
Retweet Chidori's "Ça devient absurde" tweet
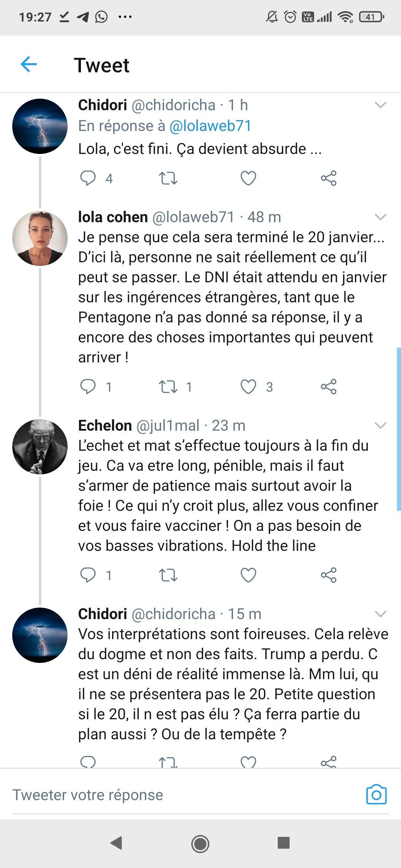pos(168,178)
